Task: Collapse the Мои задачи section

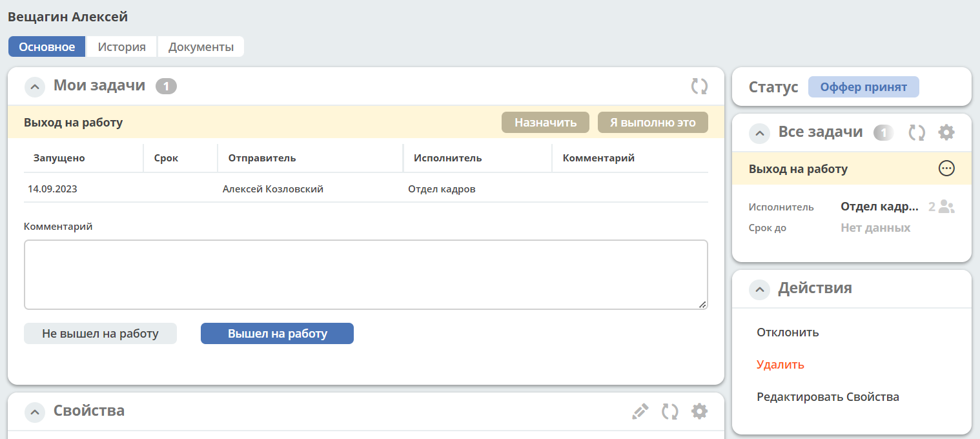Action: pyautogui.click(x=34, y=87)
